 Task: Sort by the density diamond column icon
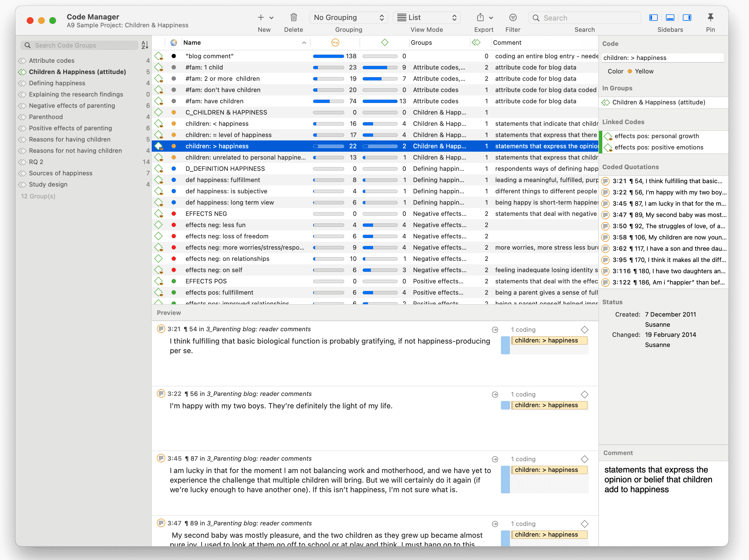pos(384,43)
